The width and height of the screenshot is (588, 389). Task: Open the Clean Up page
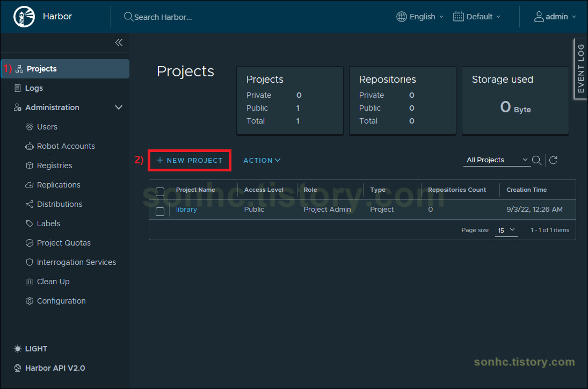[53, 282]
